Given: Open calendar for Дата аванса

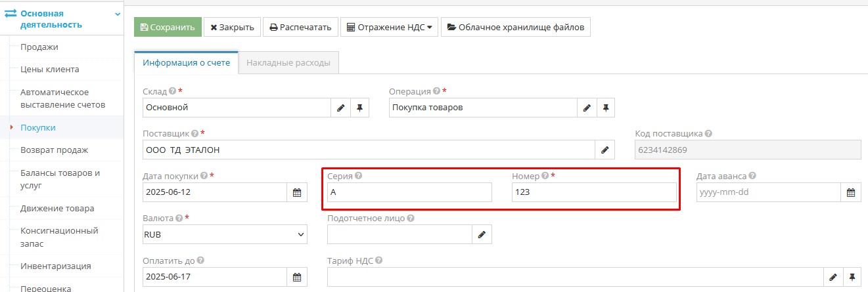Looking at the screenshot, I should [x=850, y=192].
